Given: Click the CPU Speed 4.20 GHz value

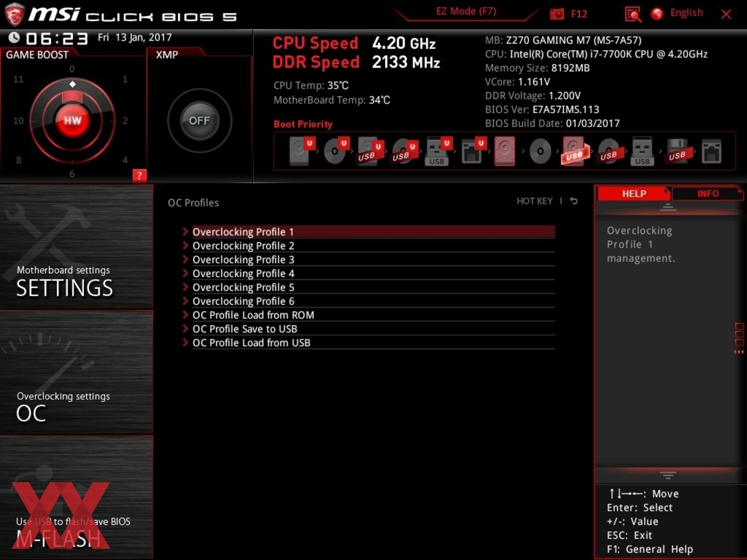Looking at the screenshot, I should coord(404,43).
